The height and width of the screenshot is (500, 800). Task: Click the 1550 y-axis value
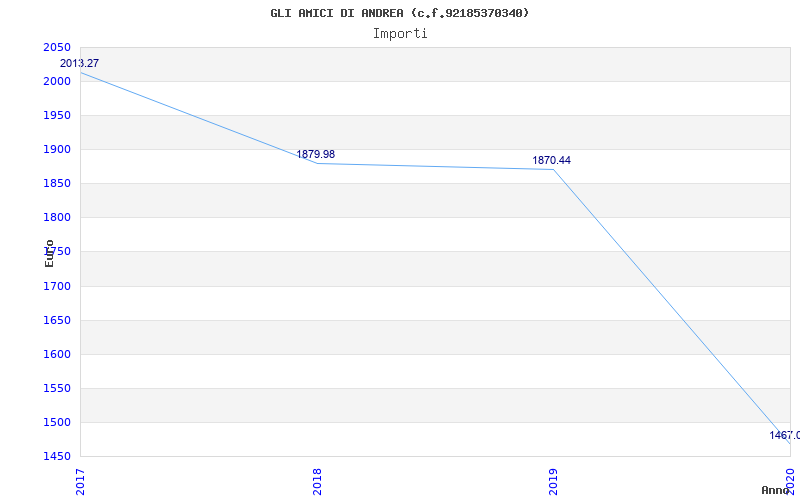point(57,388)
